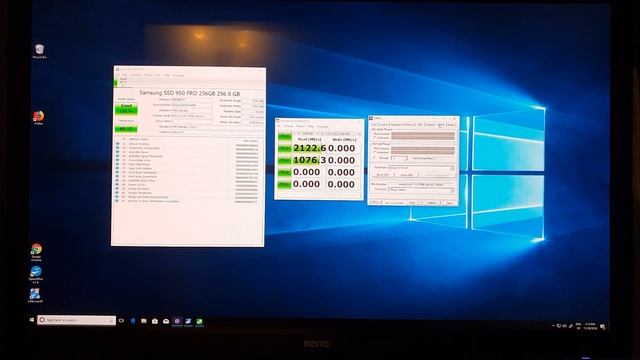Select the Controller Busy Time attribute row
The height and width of the screenshot is (360, 640).
pos(187,180)
